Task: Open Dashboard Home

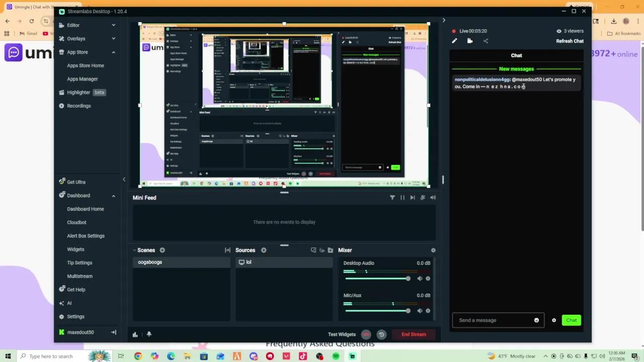Action: pyautogui.click(x=86, y=209)
